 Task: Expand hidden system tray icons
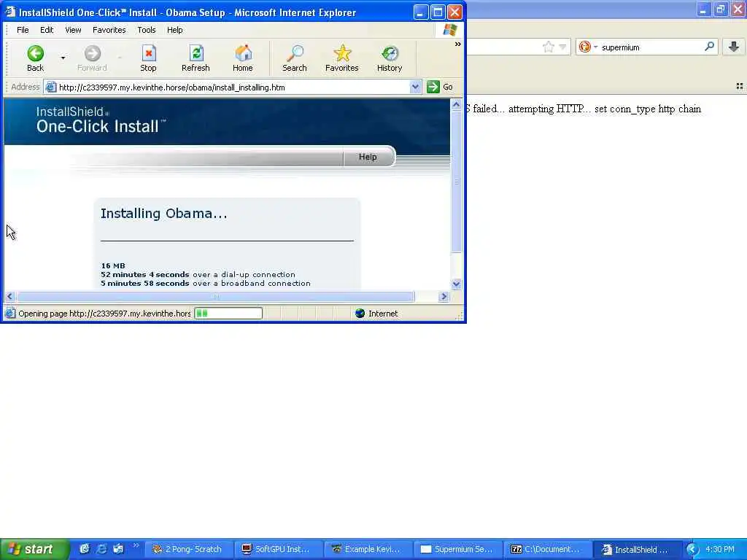pos(692,550)
